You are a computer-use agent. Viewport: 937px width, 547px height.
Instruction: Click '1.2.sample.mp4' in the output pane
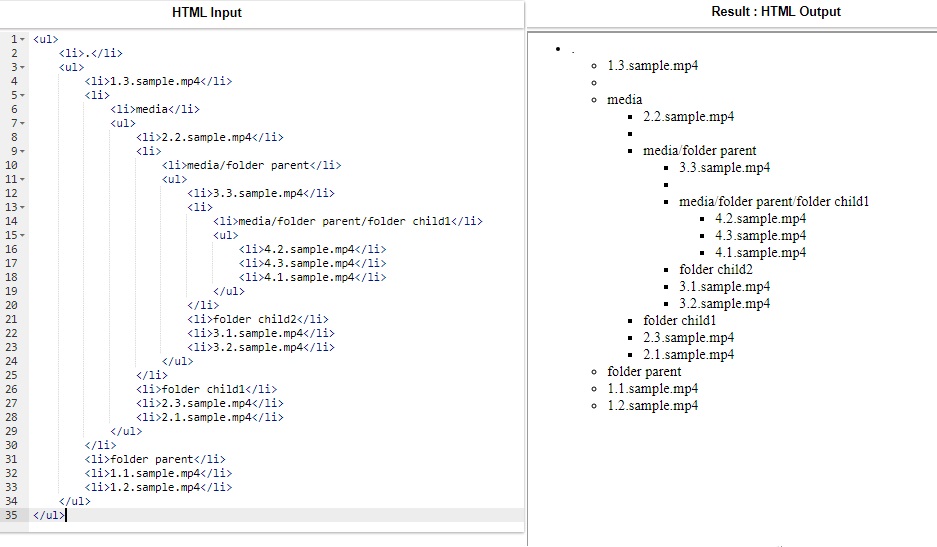point(653,406)
